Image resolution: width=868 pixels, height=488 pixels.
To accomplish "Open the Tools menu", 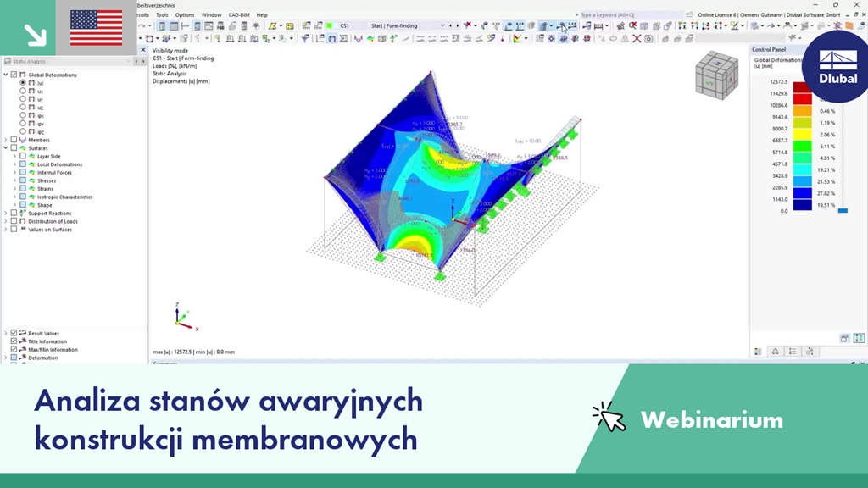I will (x=162, y=15).
